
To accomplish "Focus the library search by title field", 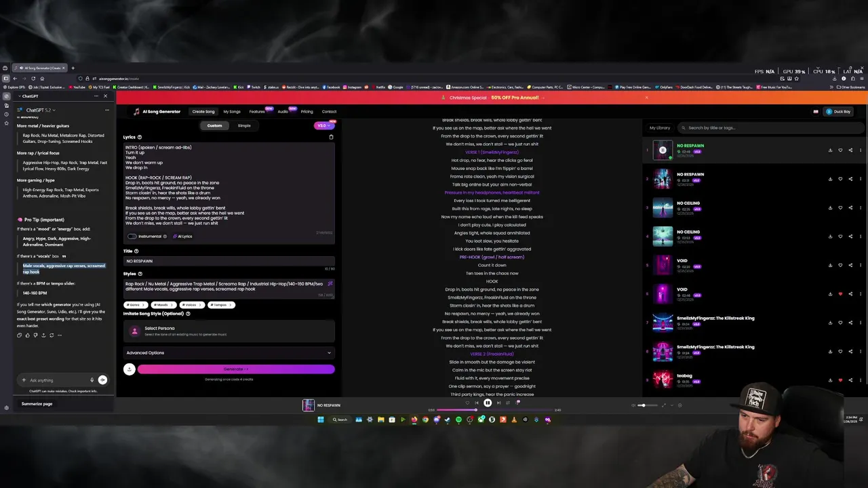I will click(x=770, y=127).
